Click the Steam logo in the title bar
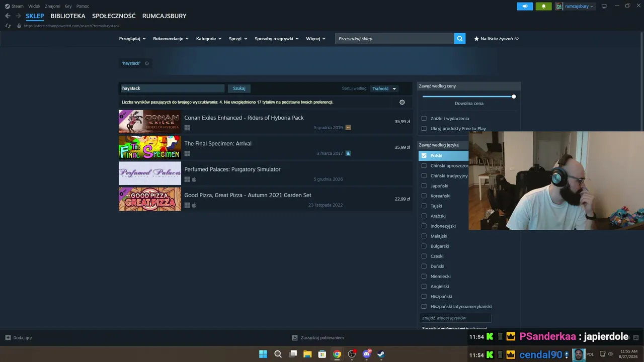This screenshot has width=644, height=362. [x=7, y=6]
